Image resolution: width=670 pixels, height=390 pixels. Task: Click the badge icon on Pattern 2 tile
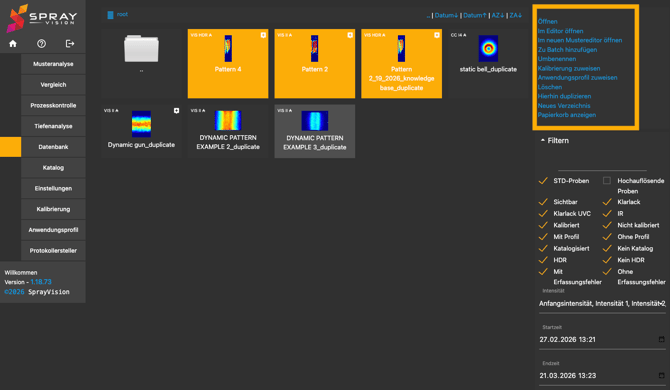point(350,35)
